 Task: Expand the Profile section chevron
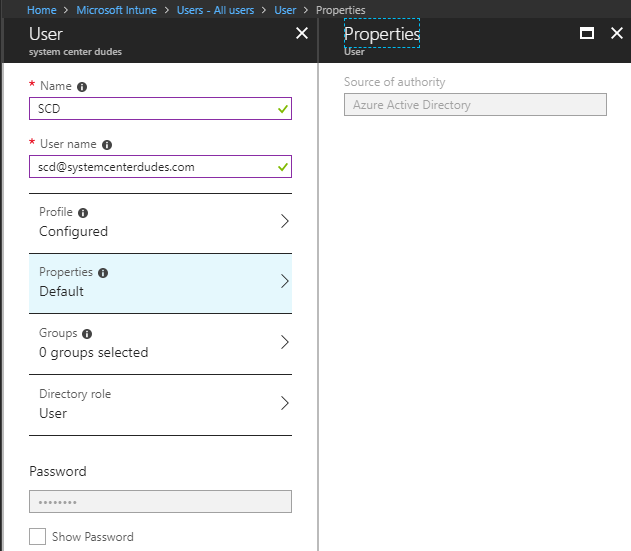click(x=285, y=221)
